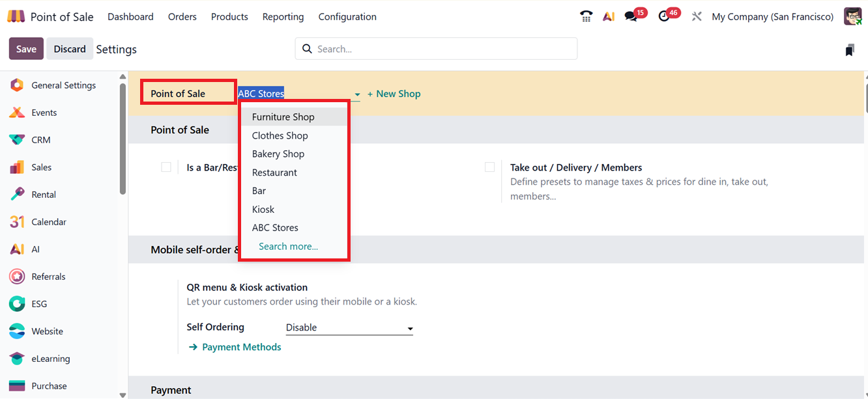Click the settings sidebar scrollbar down arrow
The width and height of the screenshot is (868, 399).
click(123, 394)
